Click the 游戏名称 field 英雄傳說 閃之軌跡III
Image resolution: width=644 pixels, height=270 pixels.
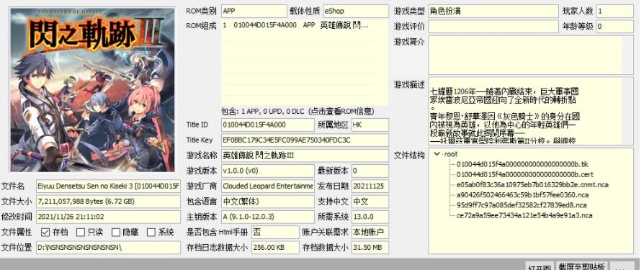(x=305, y=156)
